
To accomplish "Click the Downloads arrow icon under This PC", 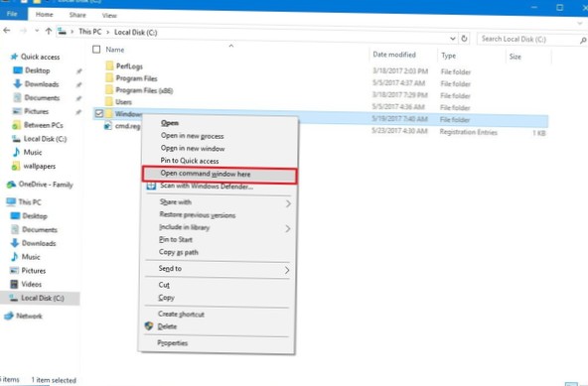I will [15, 243].
